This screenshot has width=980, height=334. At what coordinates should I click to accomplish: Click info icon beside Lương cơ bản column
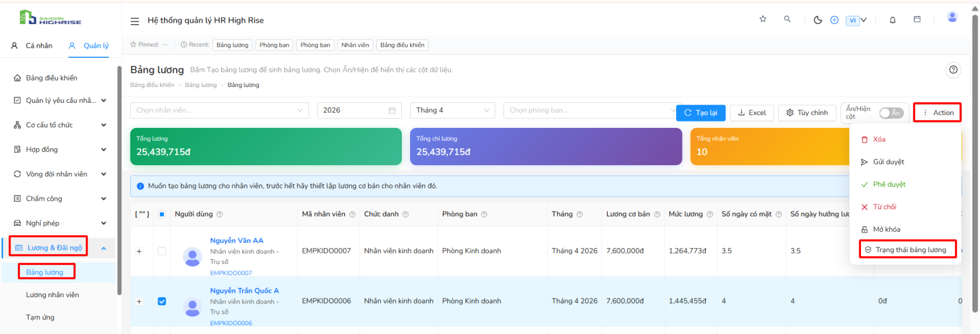pyautogui.click(x=657, y=214)
